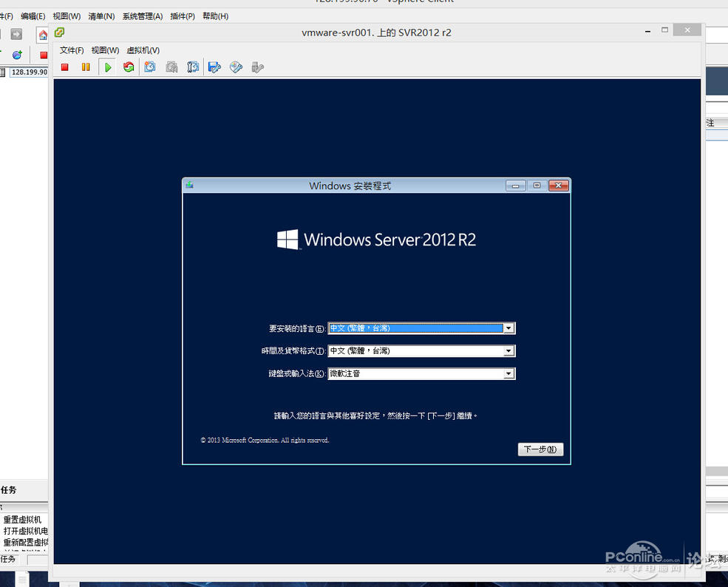Reset the VM with the red-green restart icon
The image size is (728, 587).
pos(129,67)
